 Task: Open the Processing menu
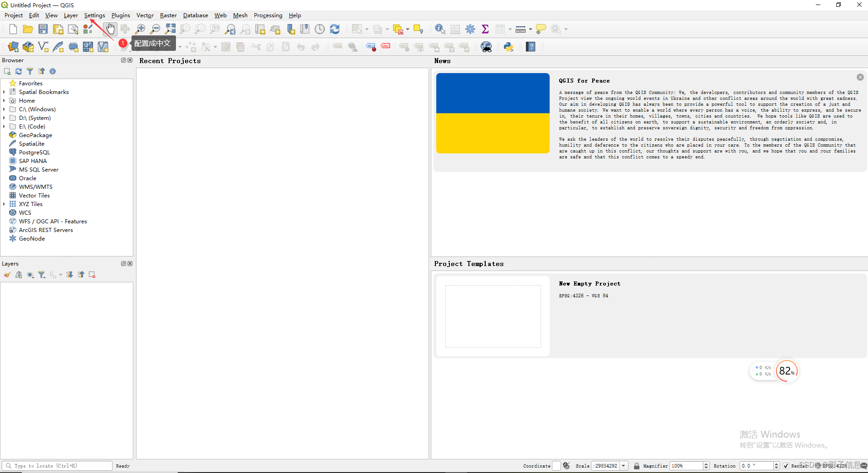click(268, 15)
